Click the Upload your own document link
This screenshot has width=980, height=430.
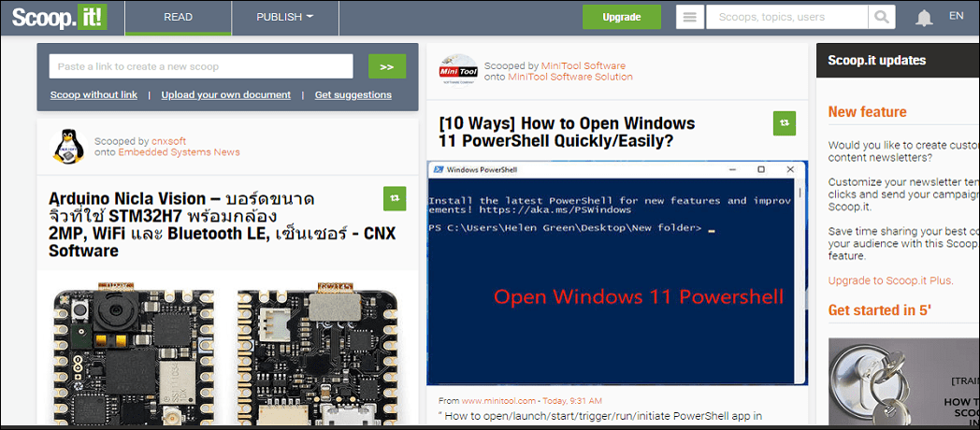tap(225, 95)
